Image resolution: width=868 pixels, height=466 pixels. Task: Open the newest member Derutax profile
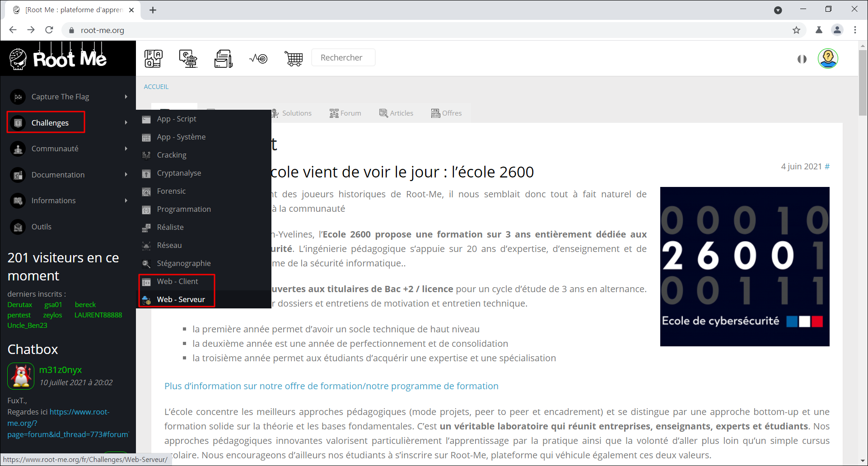(20, 305)
